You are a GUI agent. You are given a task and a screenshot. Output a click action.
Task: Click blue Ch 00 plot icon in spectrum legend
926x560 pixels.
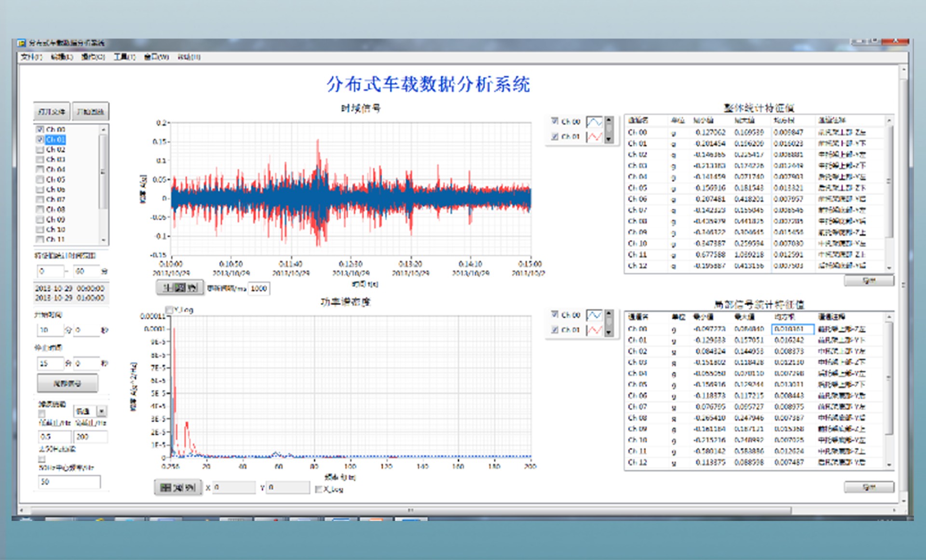click(x=594, y=315)
